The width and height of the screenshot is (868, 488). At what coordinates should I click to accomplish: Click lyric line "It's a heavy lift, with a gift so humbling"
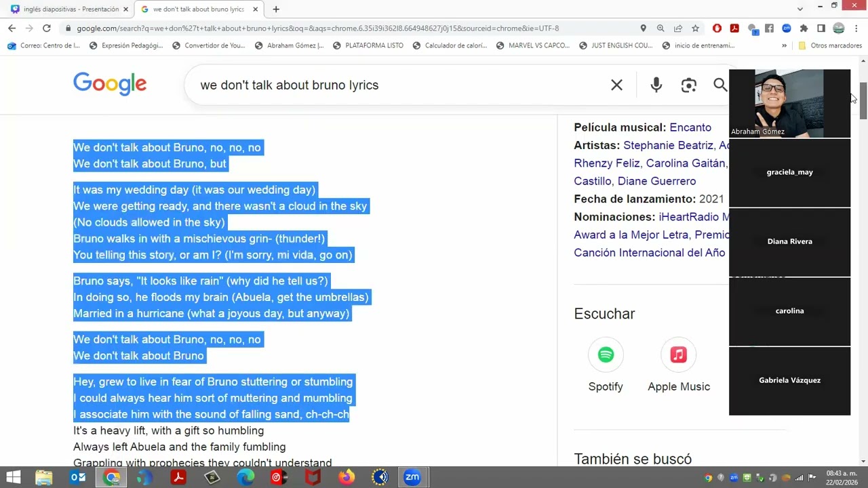point(168,430)
